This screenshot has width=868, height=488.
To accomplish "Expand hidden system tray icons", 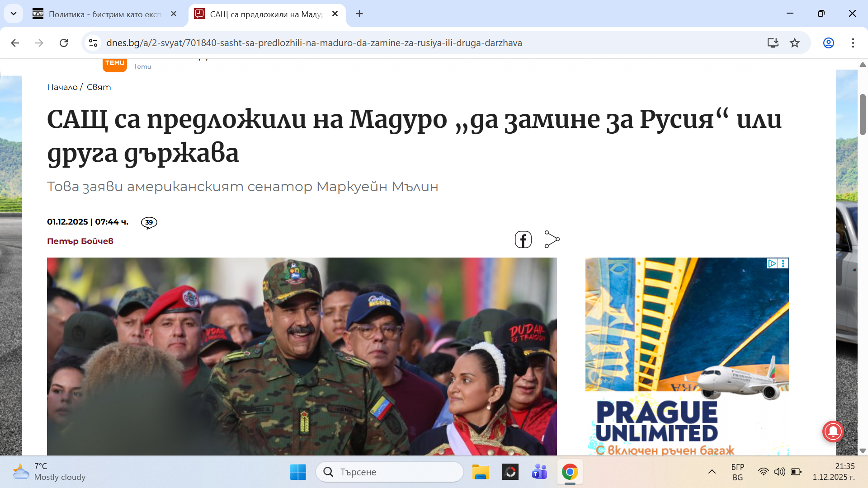I will pos(712,472).
